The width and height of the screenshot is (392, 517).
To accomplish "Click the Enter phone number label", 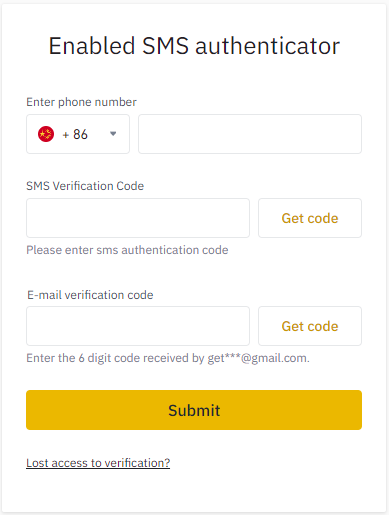I will (82, 103).
